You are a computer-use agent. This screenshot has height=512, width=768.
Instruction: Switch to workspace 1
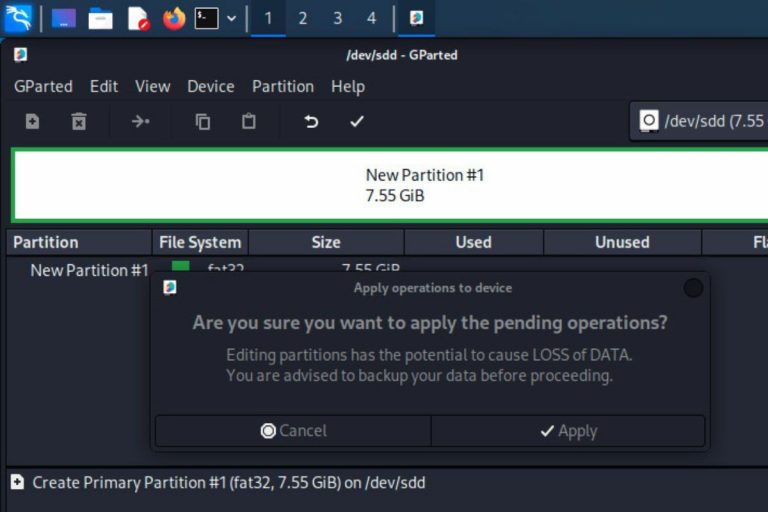pyautogui.click(x=268, y=19)
